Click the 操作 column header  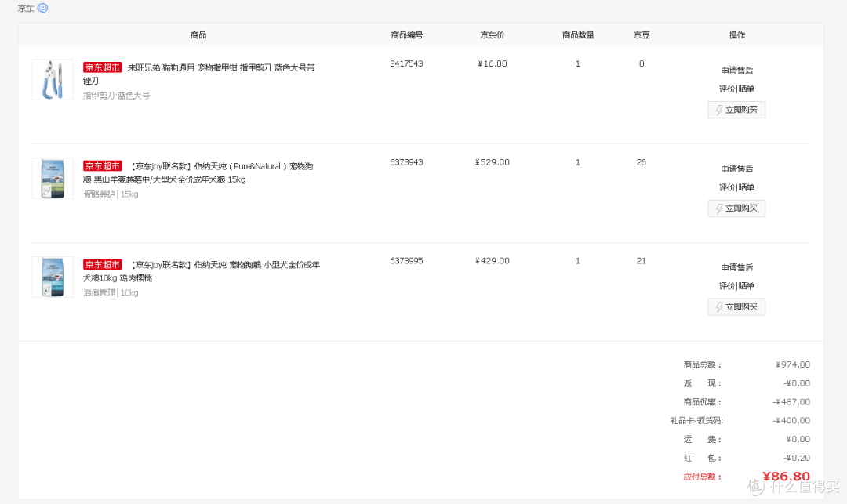(736, 35)
